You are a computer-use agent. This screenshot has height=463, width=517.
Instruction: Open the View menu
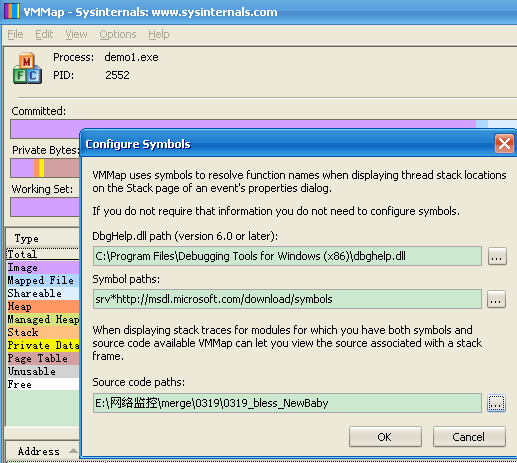click(76, 34)
